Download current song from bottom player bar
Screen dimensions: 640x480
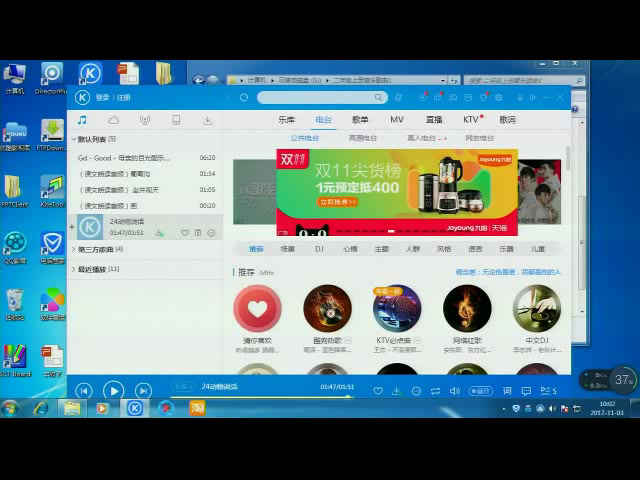[x=396, y=391]
